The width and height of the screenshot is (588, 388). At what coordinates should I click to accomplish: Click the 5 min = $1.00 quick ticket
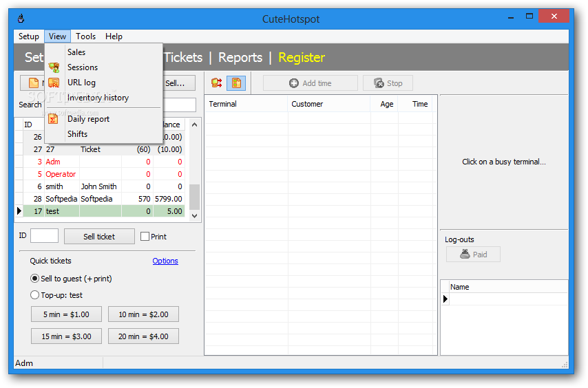tap(66, 314)
